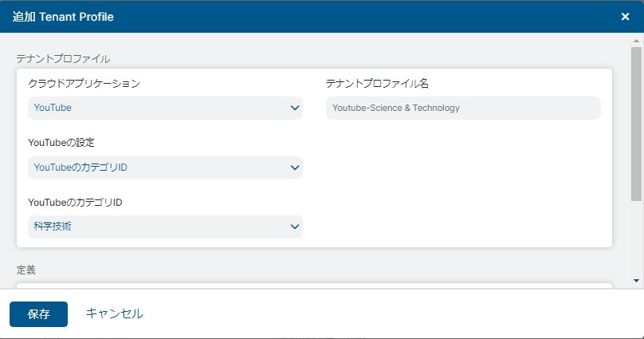Click the 保存 button

pos(38,314)
